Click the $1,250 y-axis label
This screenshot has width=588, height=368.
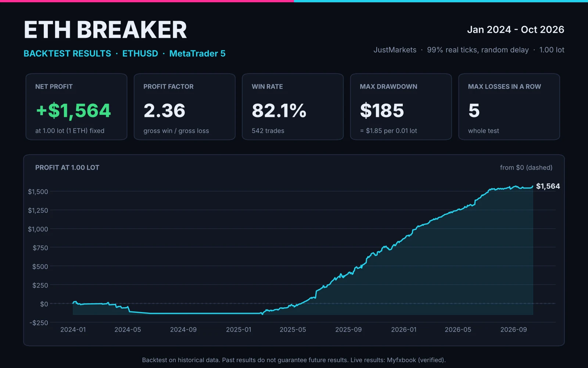coord(38,210)
